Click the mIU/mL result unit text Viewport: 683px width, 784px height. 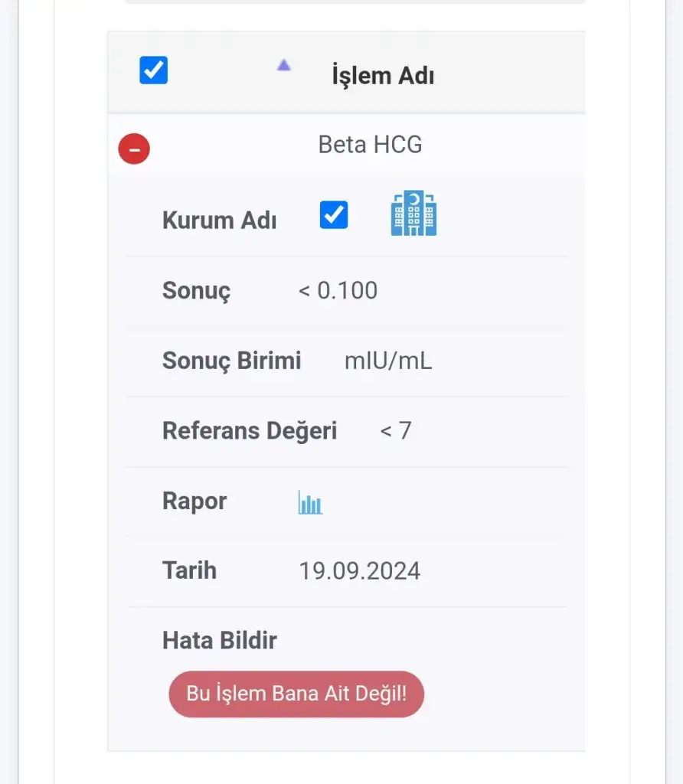pos(388,361)
